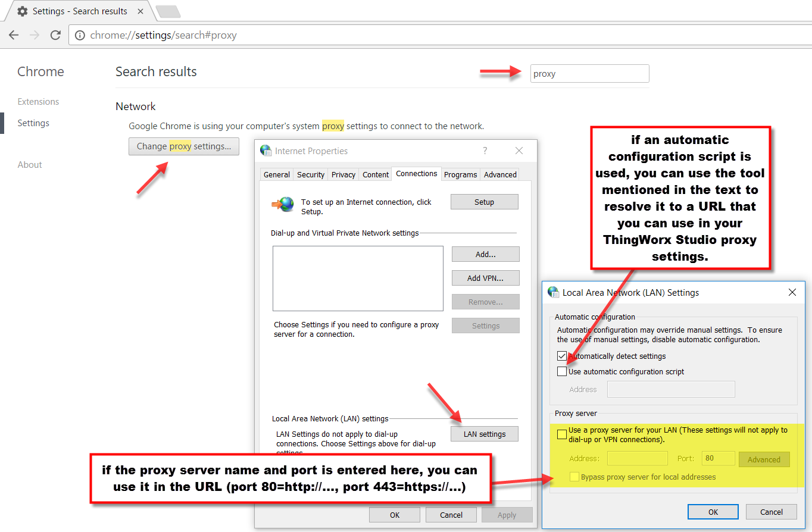Open the Security tab
812x532 pixels.
point(311,174)
